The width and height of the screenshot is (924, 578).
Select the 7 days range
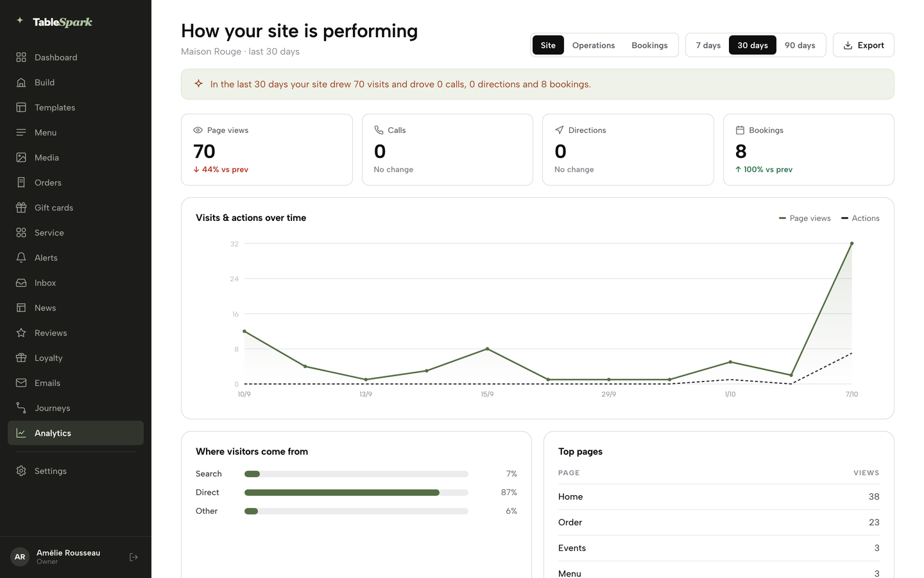[x=708, y=45]
